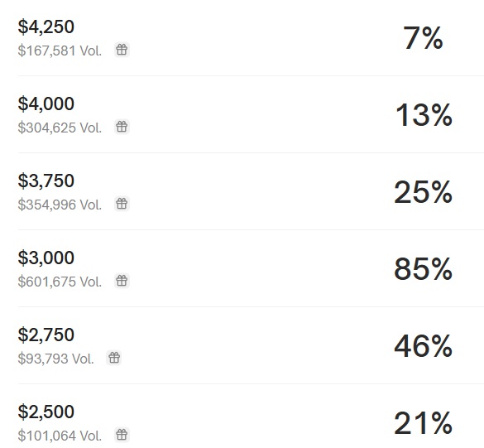
Task: Click the 13% probability value
Action: 424,115
